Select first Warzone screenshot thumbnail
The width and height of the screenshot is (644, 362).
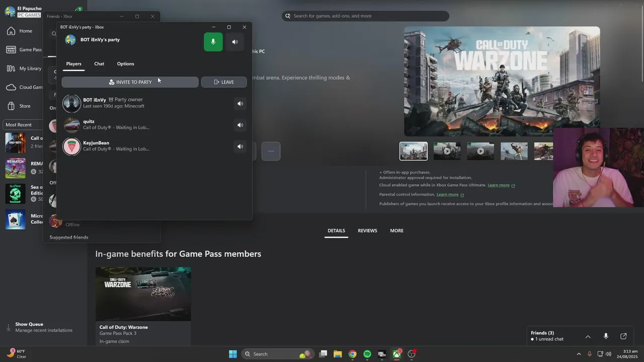tap(414, 151)
